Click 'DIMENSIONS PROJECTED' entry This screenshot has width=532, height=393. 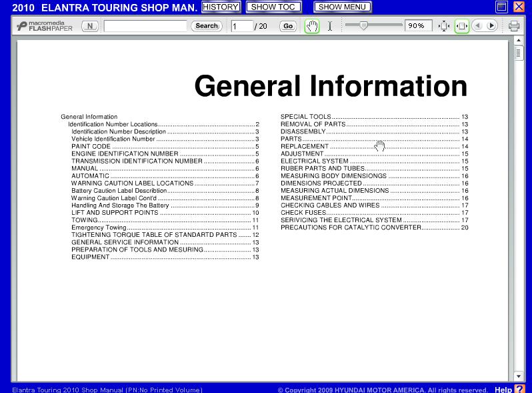374,183
